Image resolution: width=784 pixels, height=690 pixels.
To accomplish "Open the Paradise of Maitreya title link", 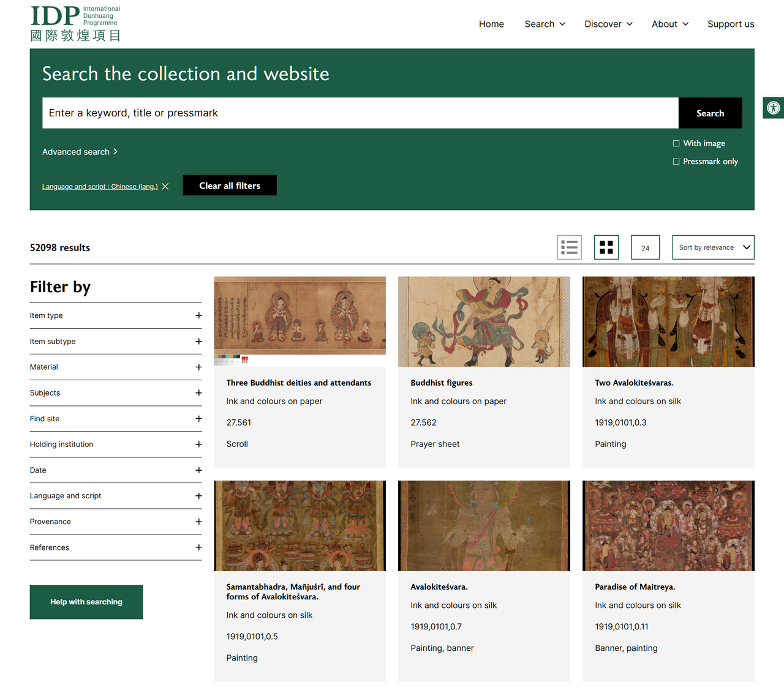I will click(635, 587).
